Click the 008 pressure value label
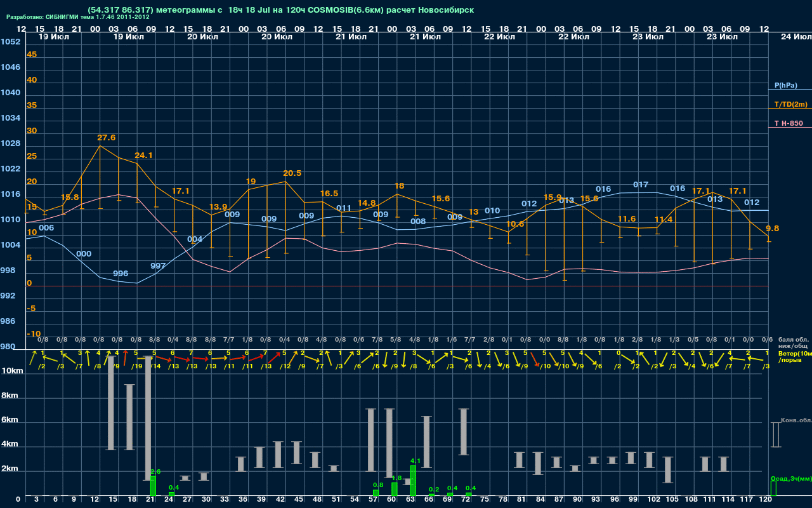 click(418, 222)
